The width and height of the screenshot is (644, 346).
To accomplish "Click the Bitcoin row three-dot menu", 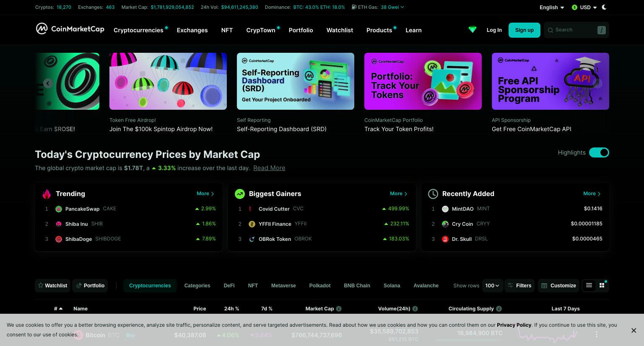I will [x=597, y=334].
